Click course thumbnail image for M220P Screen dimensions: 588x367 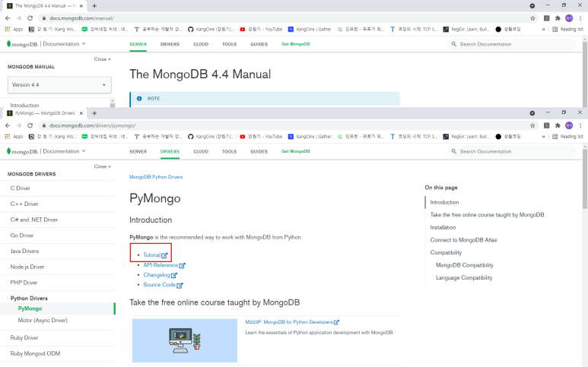click(185, 340)
